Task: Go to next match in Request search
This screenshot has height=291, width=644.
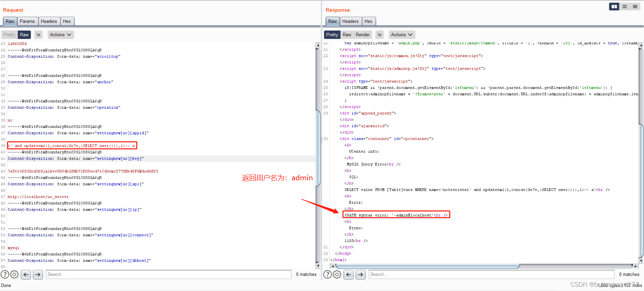Action: pos(38,275)
